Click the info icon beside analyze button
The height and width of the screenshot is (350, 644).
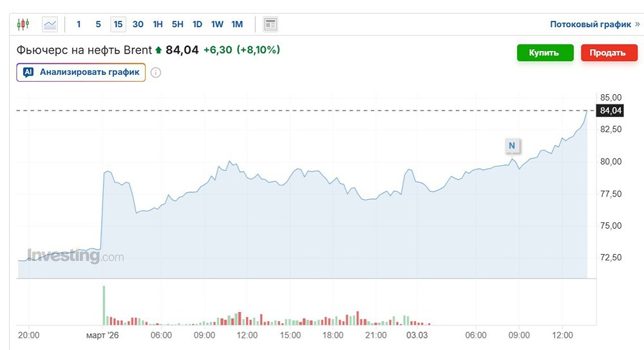[x=156, y=72]
